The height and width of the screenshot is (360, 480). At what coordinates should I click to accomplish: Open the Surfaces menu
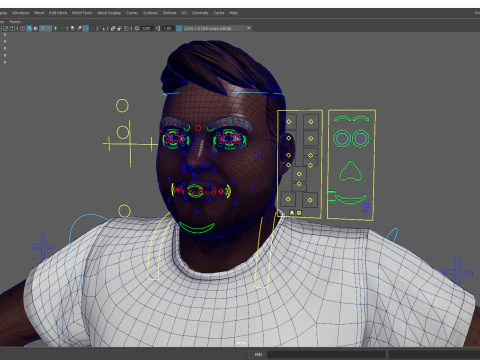point(150,13)
